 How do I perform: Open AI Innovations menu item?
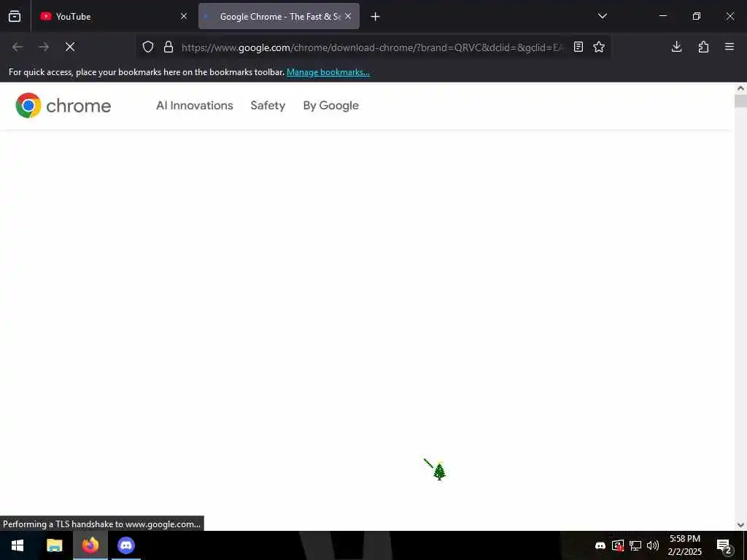click(x=194, y=106)
